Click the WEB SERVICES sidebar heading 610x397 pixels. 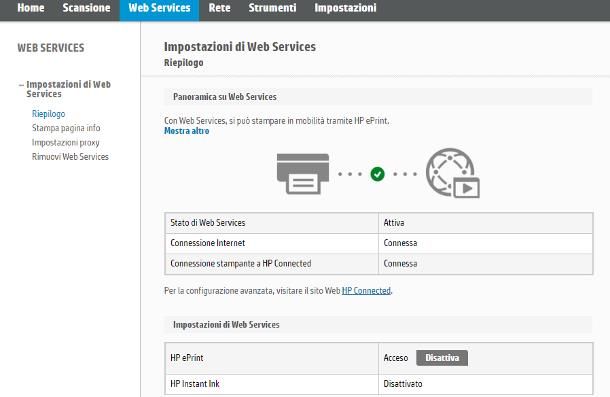click(x=51, y=48)
